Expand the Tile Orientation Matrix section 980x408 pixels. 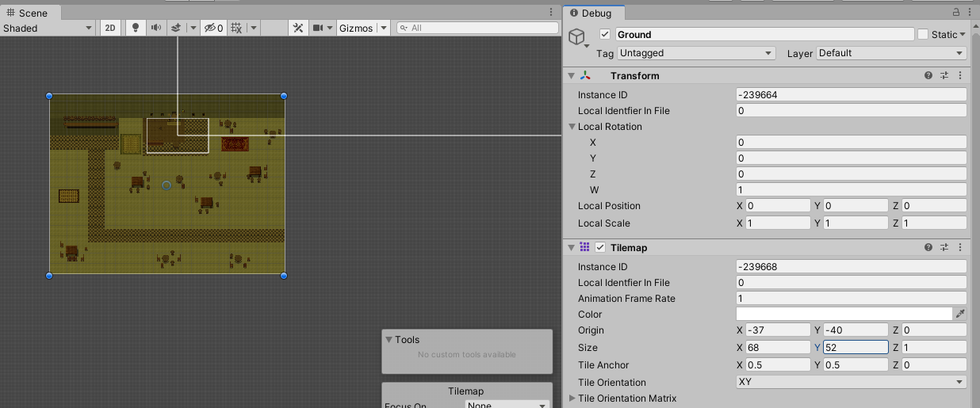coord(573,398)
